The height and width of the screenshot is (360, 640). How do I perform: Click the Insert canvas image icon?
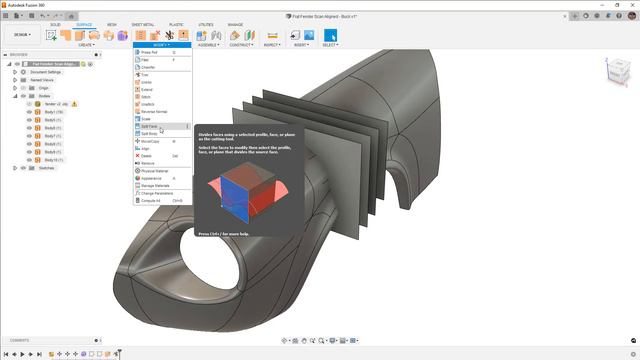(309, 36)
